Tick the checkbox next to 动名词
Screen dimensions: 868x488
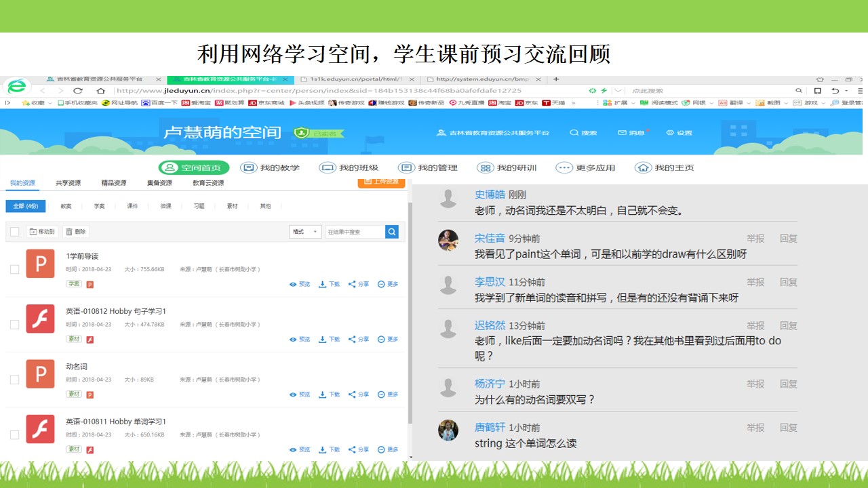(x=14, y=380)
